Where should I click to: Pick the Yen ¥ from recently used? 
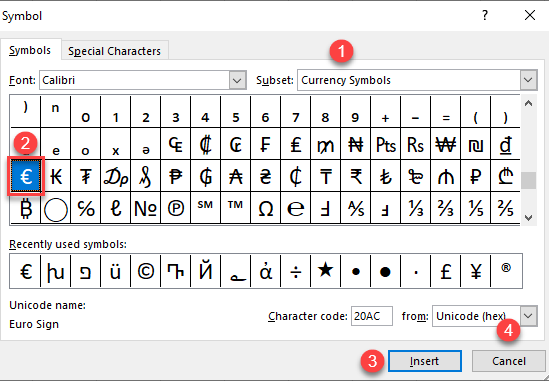pyautogui.click(x=475, y=271)
